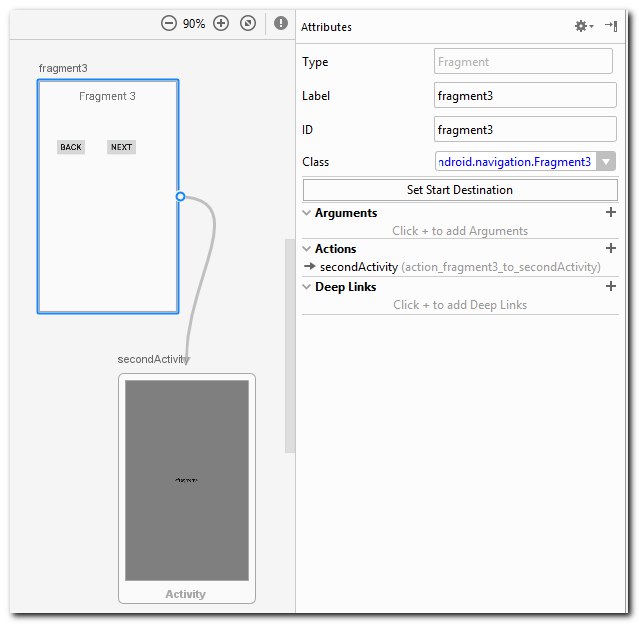The height and width of the screenshot is (624, 639).
Task: Click the zoom-to-fit icon
Action: click(x=248, y=23)
